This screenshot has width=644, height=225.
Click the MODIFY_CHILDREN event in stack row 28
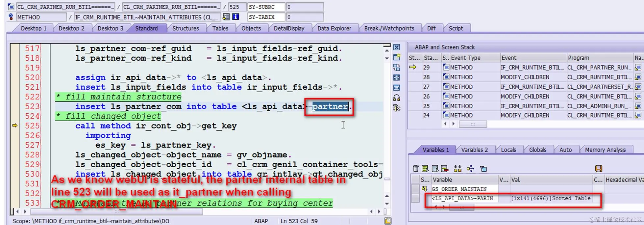point(525,77)
